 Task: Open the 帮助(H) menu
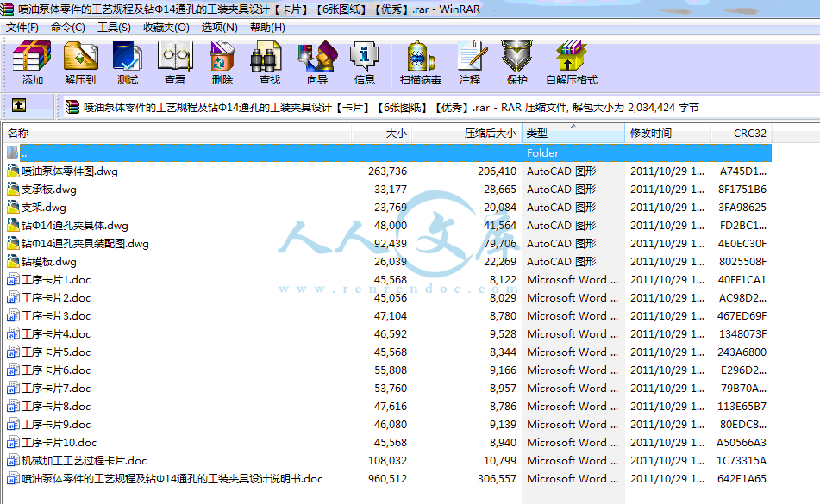[268, 28]
